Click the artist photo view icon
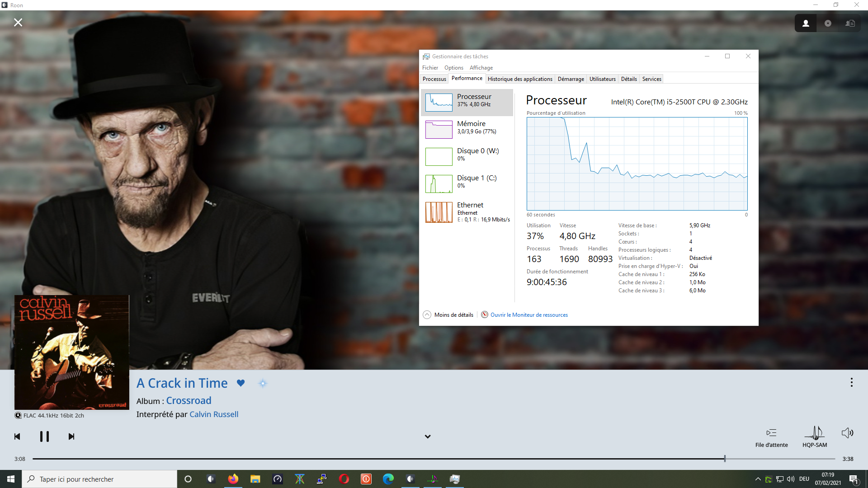The height and width of the screenshot is (488, 868). pos(806,23)
